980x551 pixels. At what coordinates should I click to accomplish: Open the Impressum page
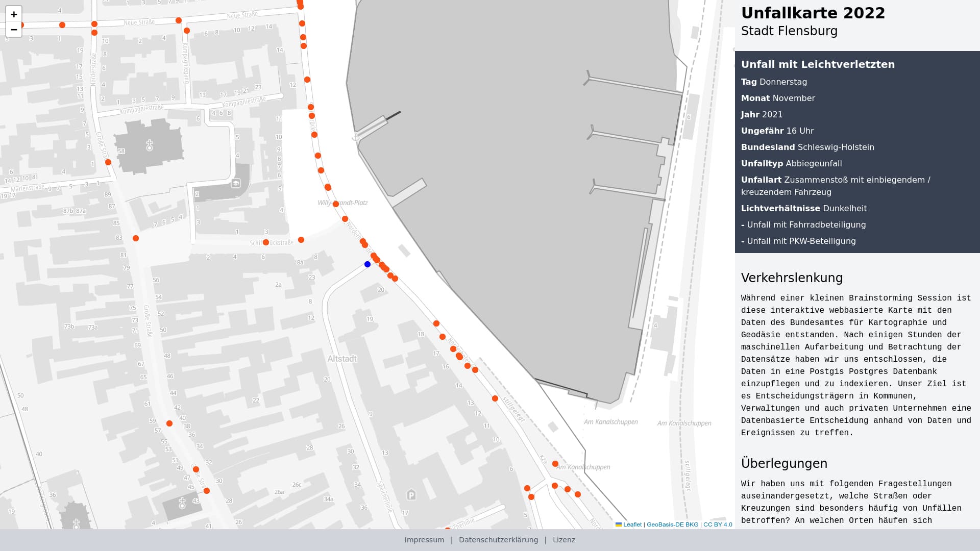(x=424, y=539)
